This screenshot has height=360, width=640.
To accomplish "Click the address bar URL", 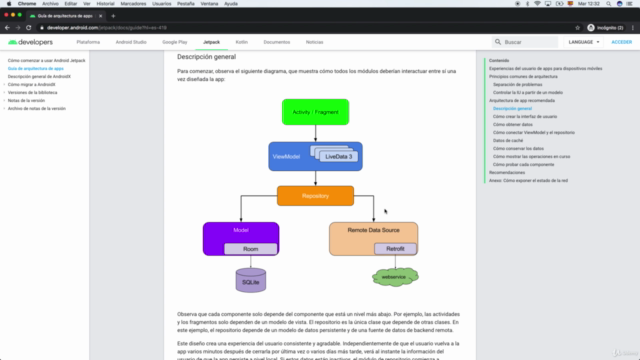I will click(x=107, y=28).
